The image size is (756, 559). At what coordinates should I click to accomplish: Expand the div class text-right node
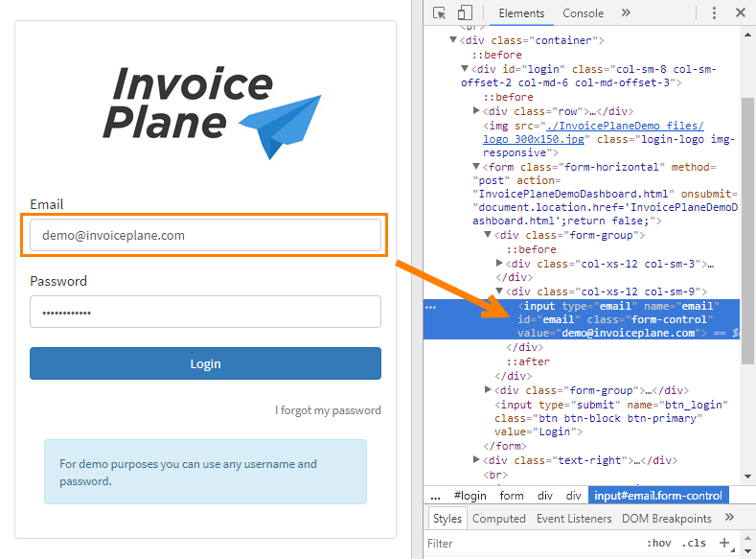tap(476, 459)
